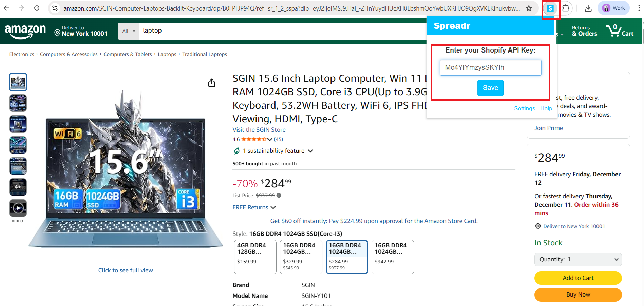Select the fifth keyboard product thumbnail

(x=18, y=166)
